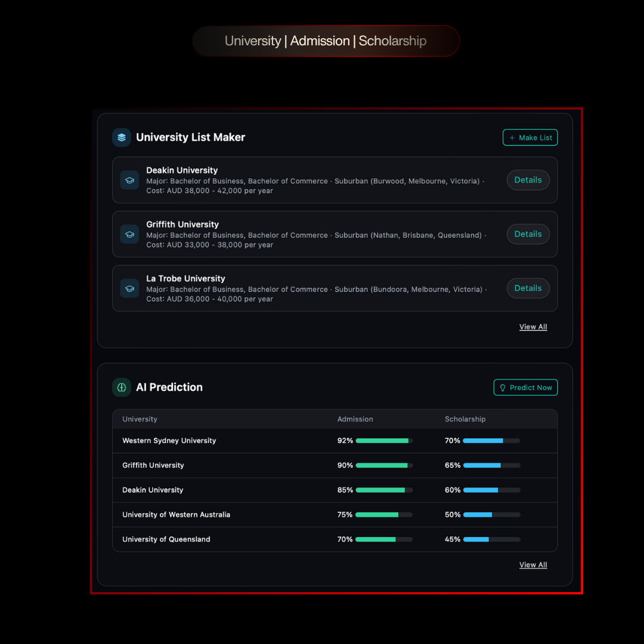Click University of Western Australia 50% scholarship bar
644x644 pixels.
(x=491, y=515)
